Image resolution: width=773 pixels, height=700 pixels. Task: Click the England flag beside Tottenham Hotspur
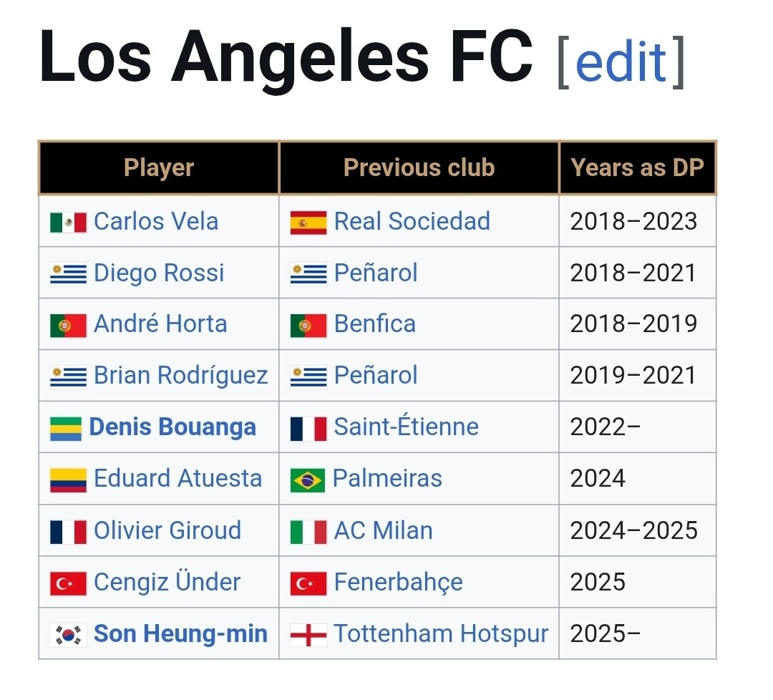click(x=308, y=634)
